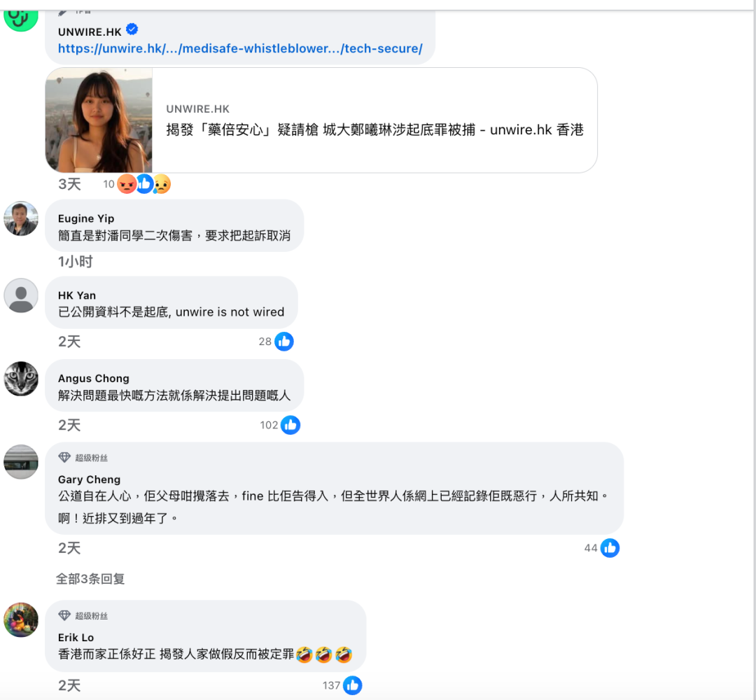This screenshot has width=756, height=700.
Task: Click the UNWIRE.HK page name
Action: coord(90,31)
